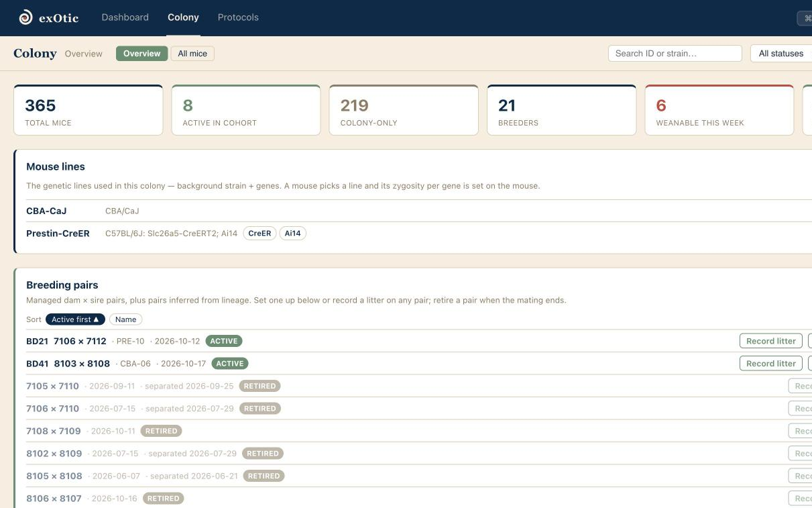The height and width of the screenshot is (508, 812).
Task: Sort breeding pairs by Name
Action: (x=125, y=319)
